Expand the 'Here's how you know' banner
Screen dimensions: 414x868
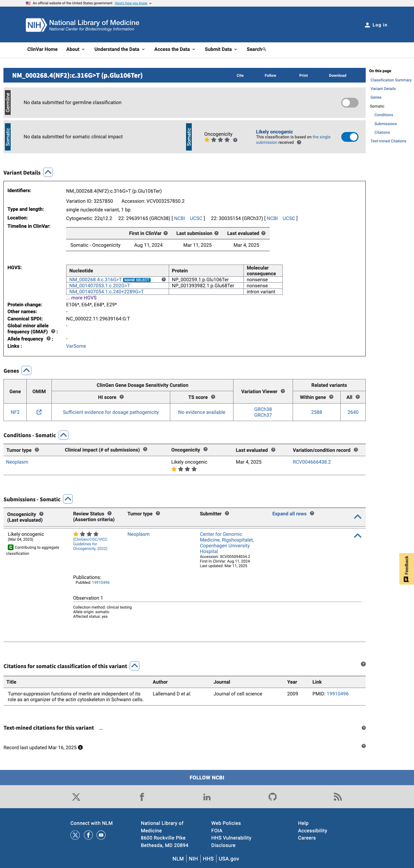point(133,3)
